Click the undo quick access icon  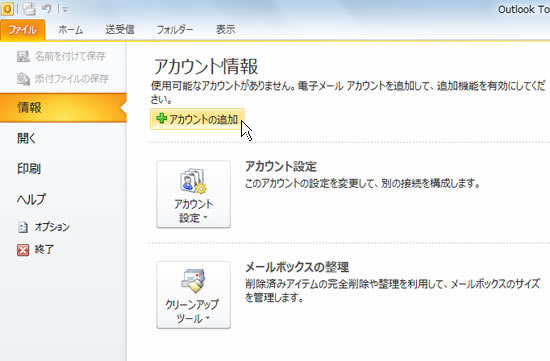[x=47, y=8]
